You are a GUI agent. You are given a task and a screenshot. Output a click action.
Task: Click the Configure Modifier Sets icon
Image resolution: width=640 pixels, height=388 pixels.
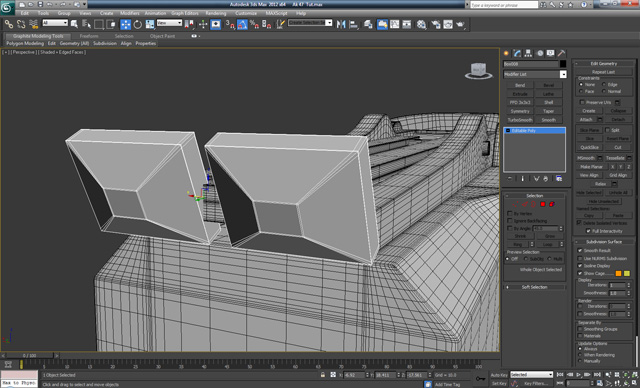pos(559,179)
